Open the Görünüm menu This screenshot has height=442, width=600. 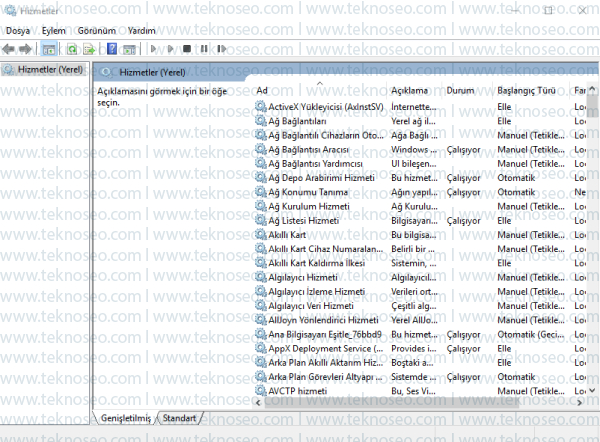tap(96, 31)
